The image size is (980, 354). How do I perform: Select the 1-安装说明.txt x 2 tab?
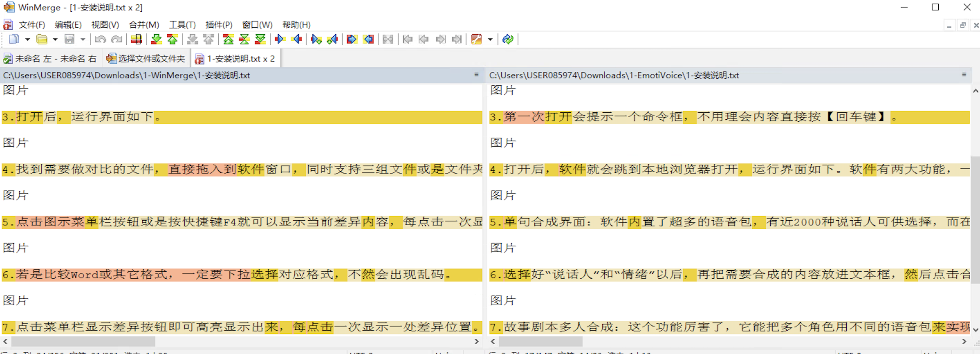tap(235, 59)
